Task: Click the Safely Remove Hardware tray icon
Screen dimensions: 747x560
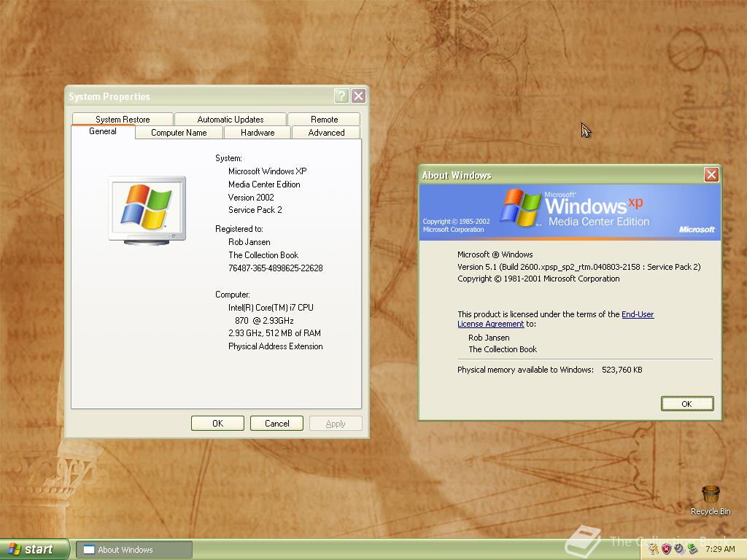Action: click(x=693, y=549)
